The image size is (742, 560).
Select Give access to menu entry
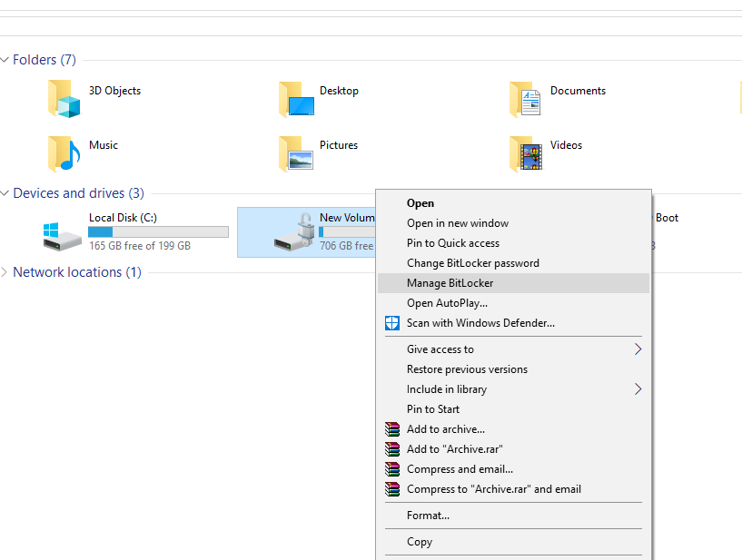pyautogui.click(x=513, y=349)
